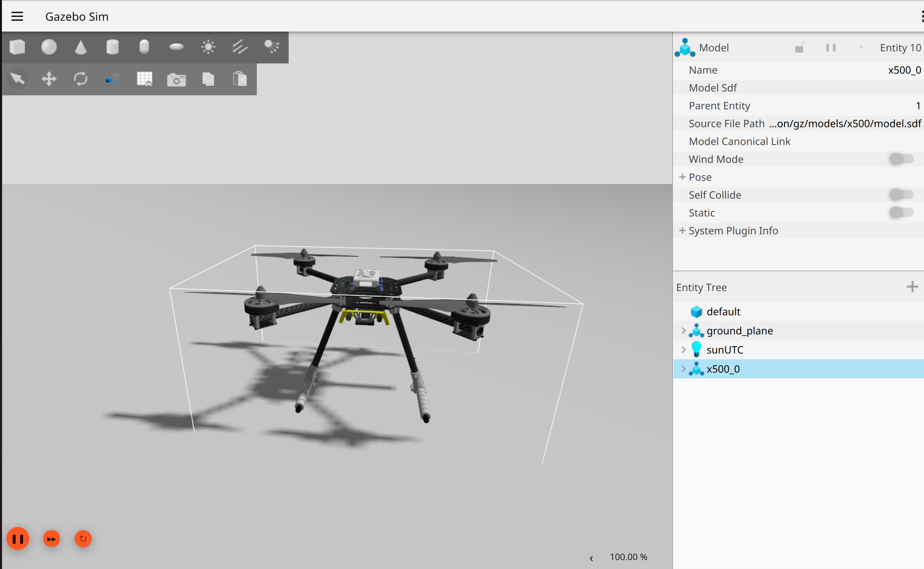Activate the rotate mode tool
This screenshot has width=924, height=569.
[x=81, y=79]
